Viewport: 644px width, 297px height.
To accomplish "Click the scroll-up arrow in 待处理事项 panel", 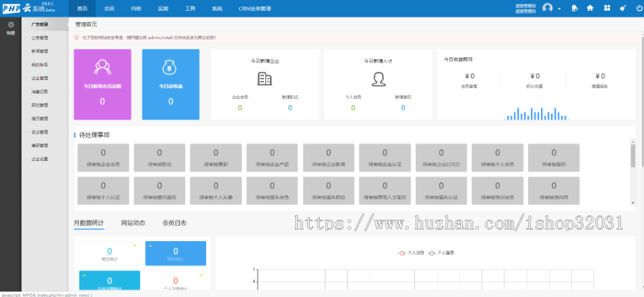I will pyautogui.click(x=633, y=141).
